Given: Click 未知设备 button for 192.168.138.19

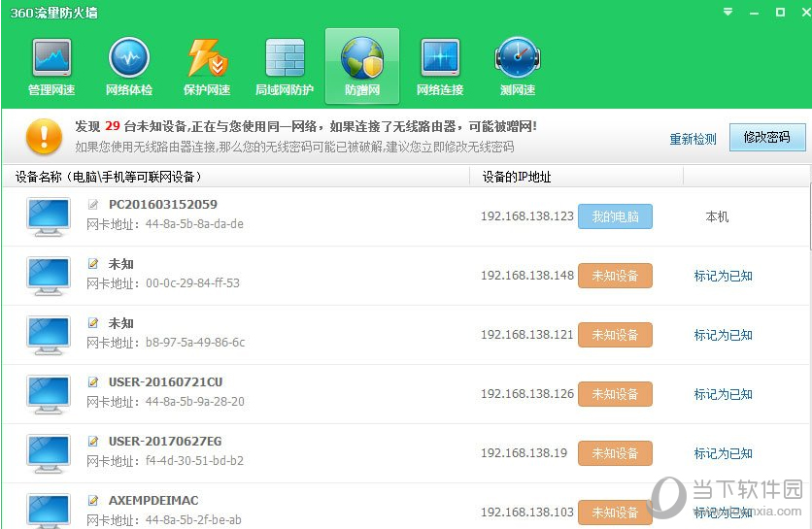Looking at the screenshot, I should coord(615,453).
